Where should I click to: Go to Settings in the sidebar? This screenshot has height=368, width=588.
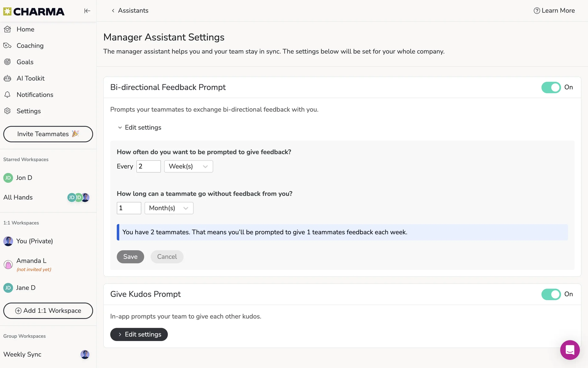(x=28, y=111)
